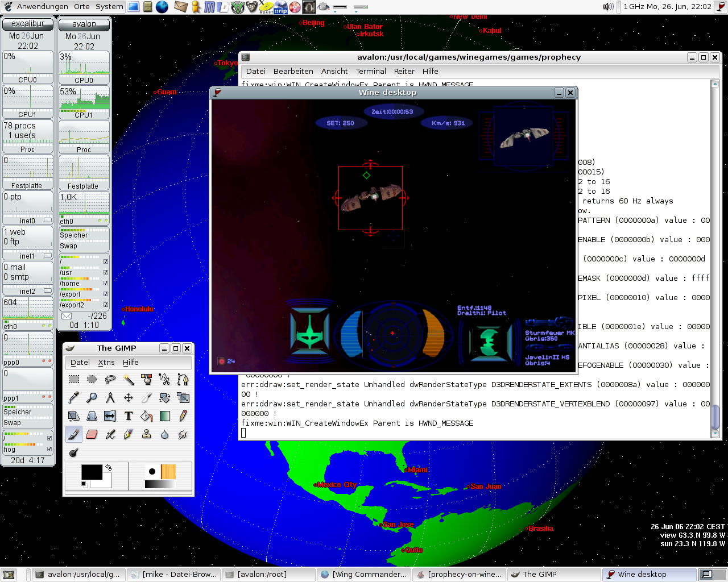This screenshot has height=582, width=728.
Task: Click the black foreground color swatch
Action: (91, 472)
